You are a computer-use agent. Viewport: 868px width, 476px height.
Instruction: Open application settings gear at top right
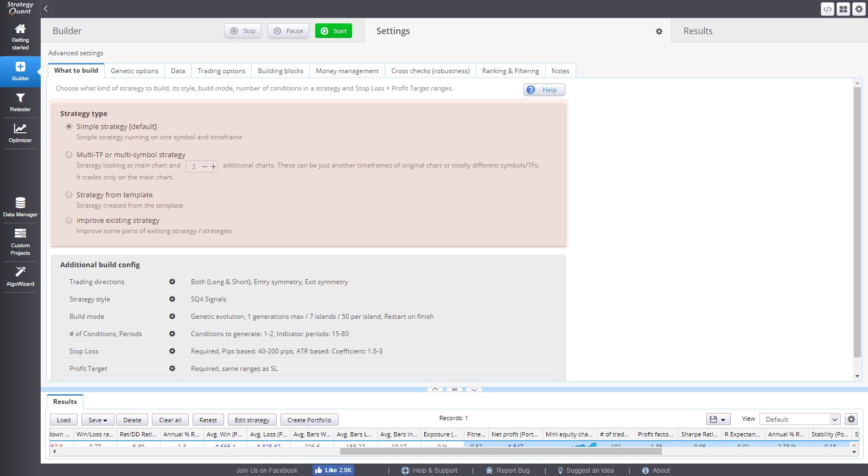859,9
